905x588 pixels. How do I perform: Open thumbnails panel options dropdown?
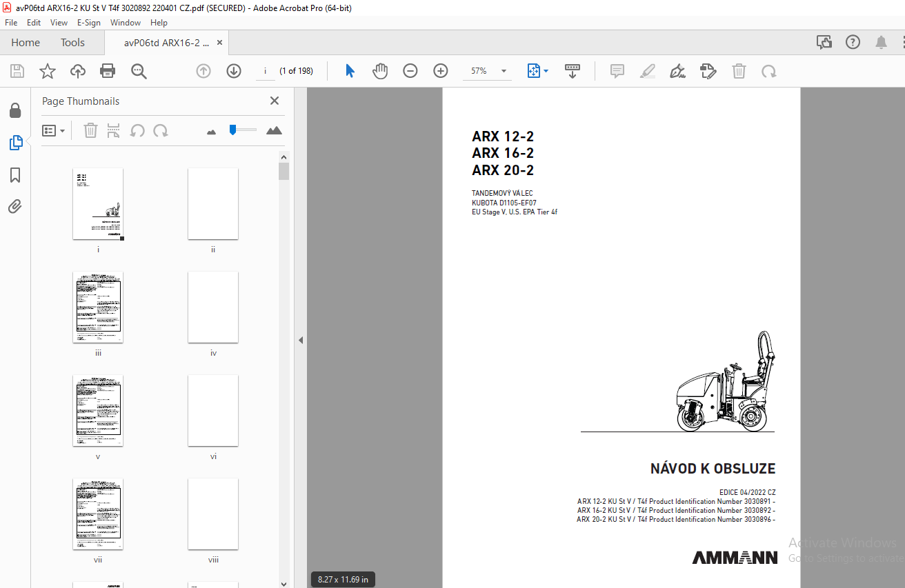point(54,130)
